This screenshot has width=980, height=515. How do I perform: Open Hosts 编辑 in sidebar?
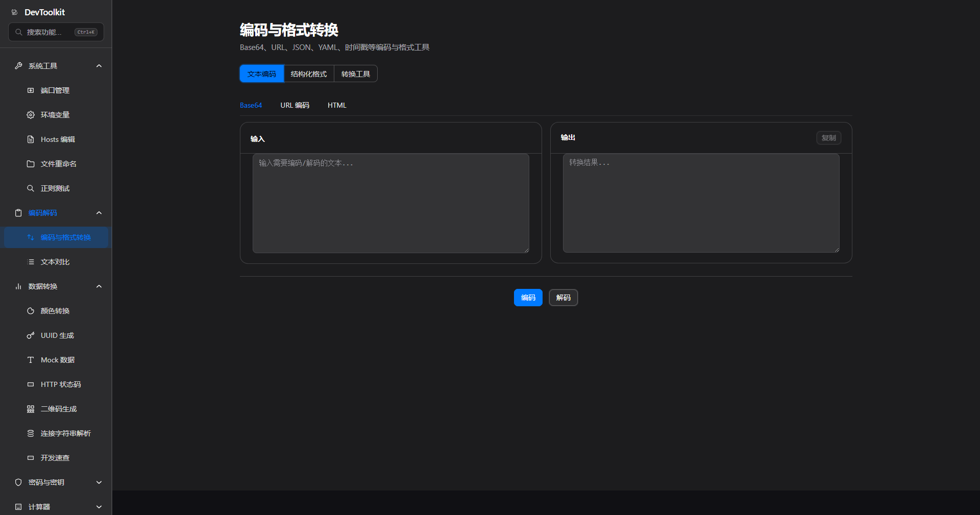[x=56, y=139]
